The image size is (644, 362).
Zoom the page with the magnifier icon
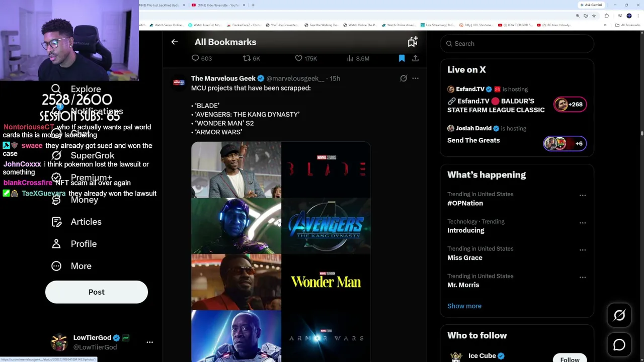pos(578,16)
